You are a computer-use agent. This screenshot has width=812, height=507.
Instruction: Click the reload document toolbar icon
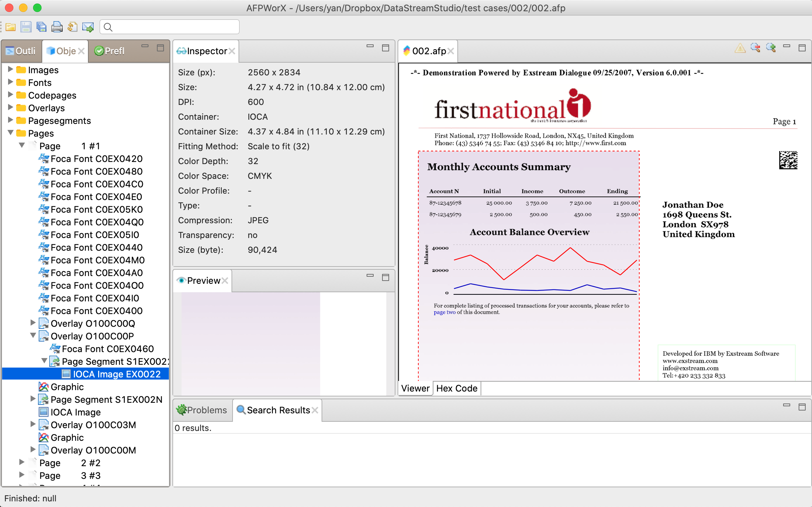[x=72, y=27]
